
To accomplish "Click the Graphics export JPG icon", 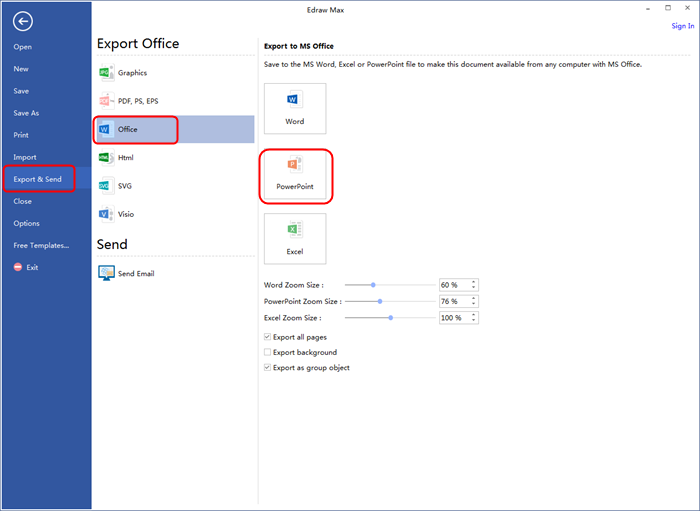I will pos(106,72).
